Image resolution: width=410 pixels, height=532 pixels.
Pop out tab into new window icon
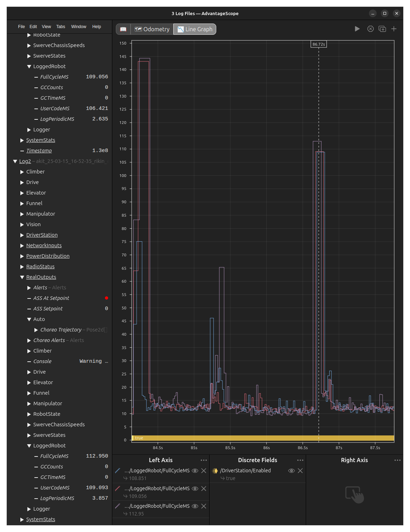[x=382, y=29]
